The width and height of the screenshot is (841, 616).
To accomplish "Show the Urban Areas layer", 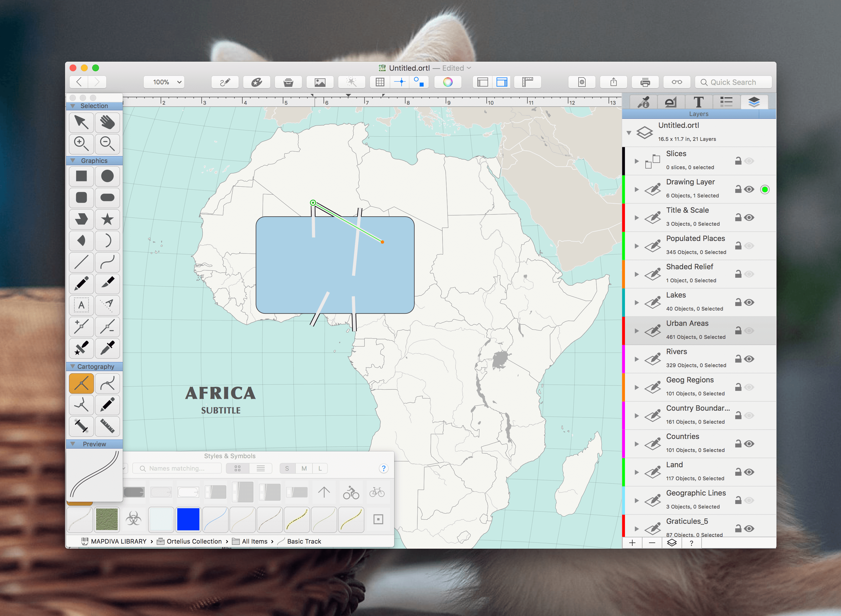I will click(749, 331).
